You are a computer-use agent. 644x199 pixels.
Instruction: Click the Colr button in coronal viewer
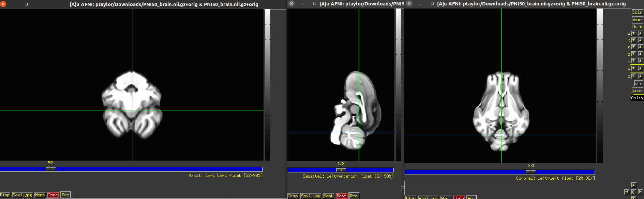pyautogui.click(x=637, y=12)
